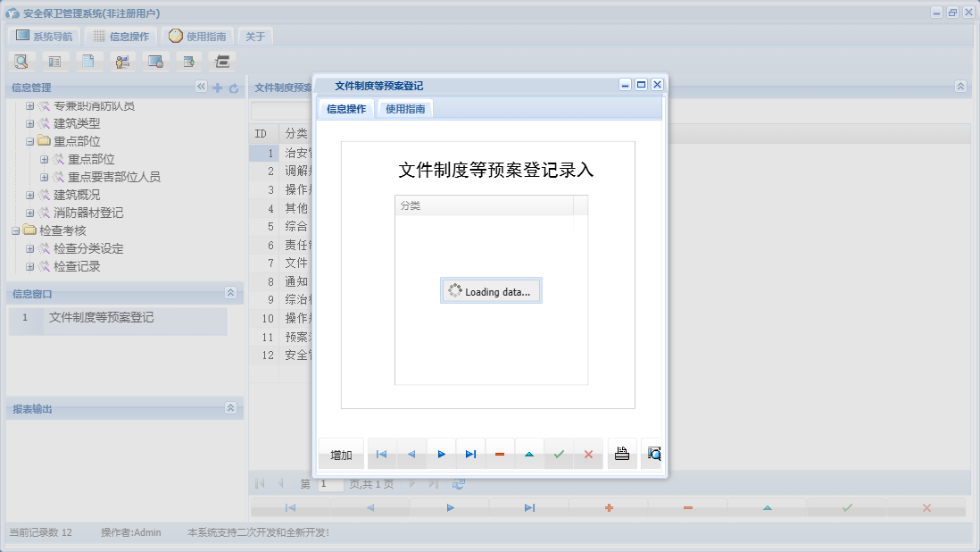Add a new item with the plus icon
The height and width of the screenshot is (552, 980).
(x=217, y=88)
